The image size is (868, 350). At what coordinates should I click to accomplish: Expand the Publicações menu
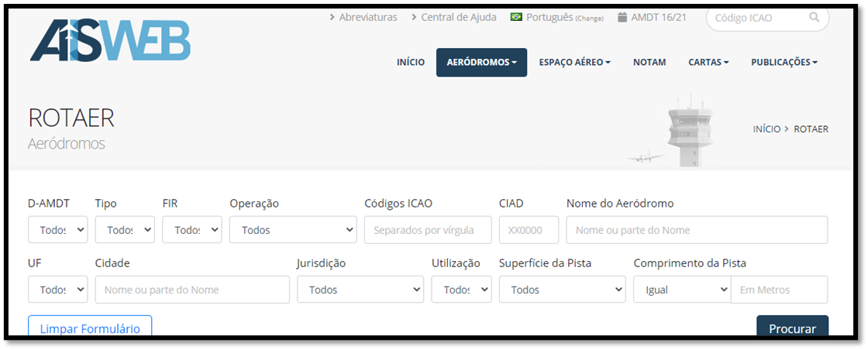[784, 63]
